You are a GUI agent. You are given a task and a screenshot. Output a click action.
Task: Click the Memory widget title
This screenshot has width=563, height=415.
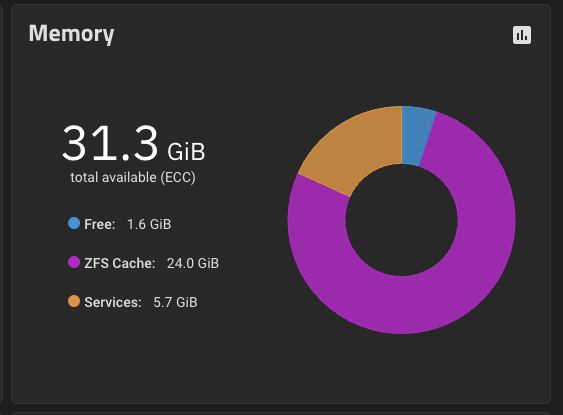point(71,34)
